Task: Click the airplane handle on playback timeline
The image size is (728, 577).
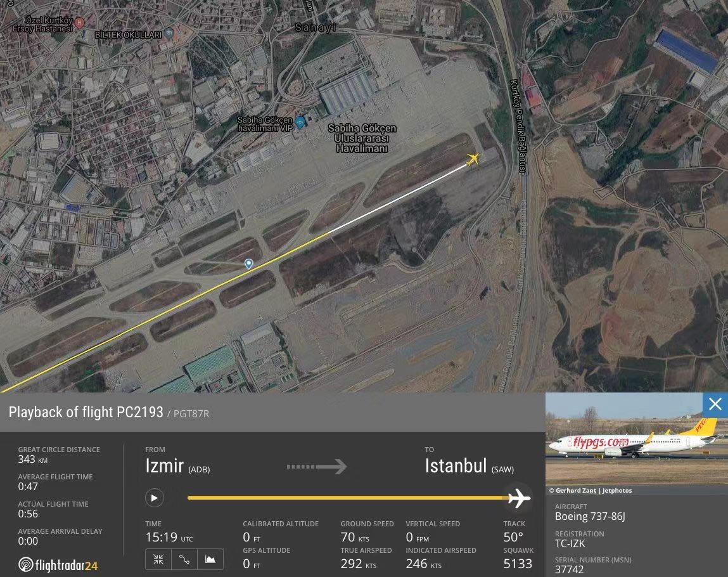Action: pos(519,498)
